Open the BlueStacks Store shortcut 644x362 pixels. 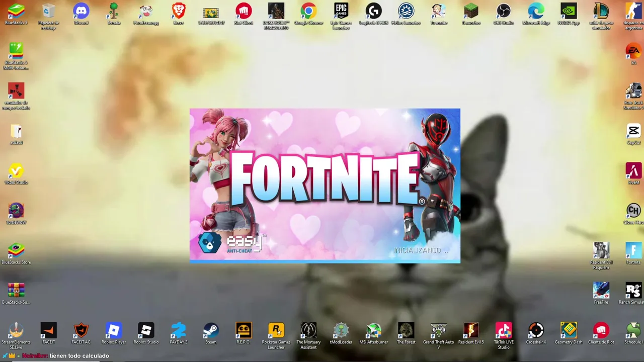[16, 253]
